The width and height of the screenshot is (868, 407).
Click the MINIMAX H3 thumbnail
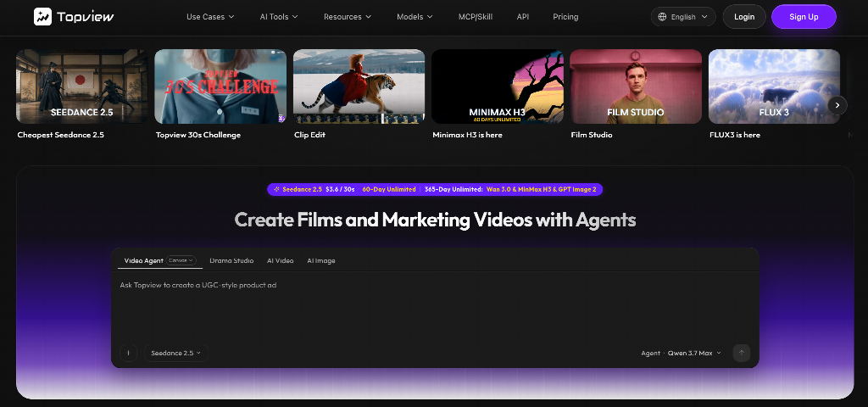(497, 86)
